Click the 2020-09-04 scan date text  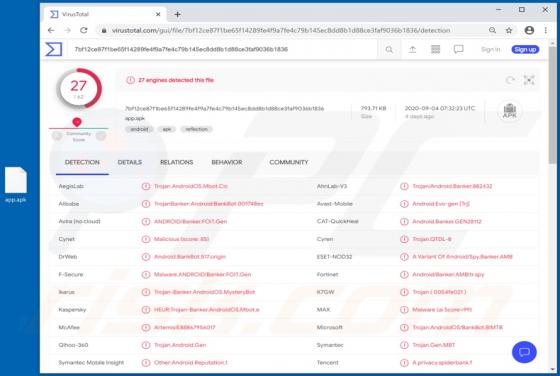(x=440, y=108)
